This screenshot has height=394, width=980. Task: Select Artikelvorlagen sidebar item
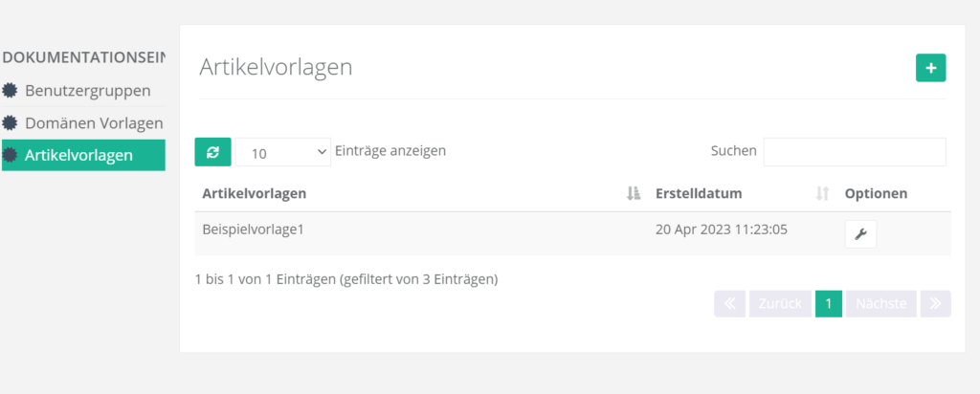point(78,155)
